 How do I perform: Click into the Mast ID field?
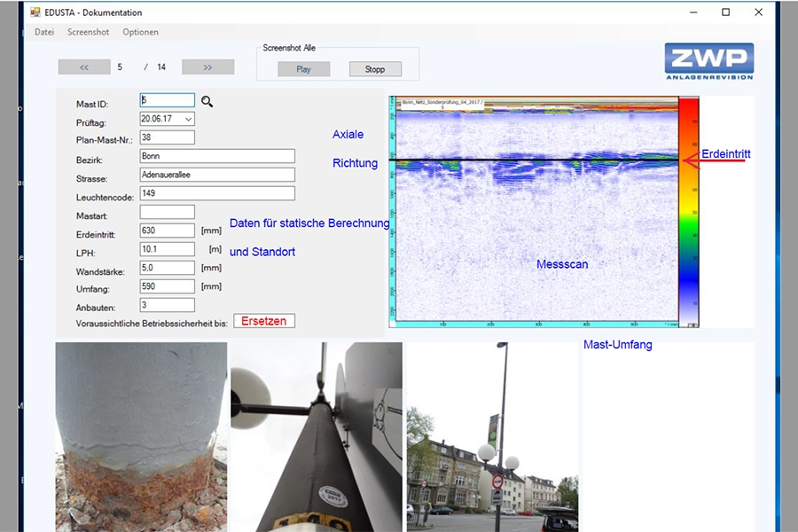(167, 101)
